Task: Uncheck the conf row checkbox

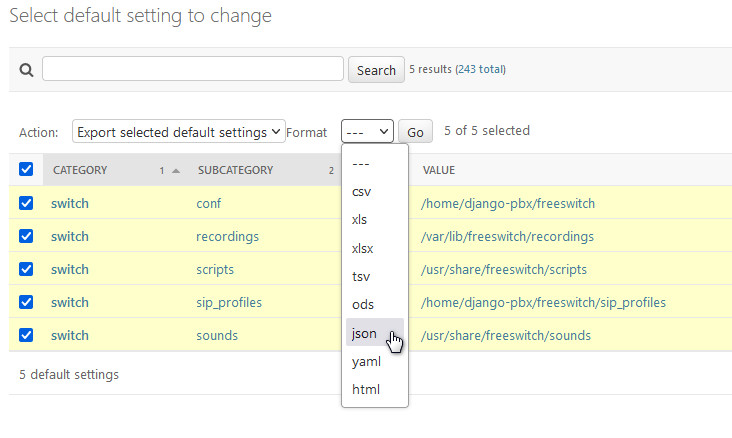Action: click(x=26, y=203)
